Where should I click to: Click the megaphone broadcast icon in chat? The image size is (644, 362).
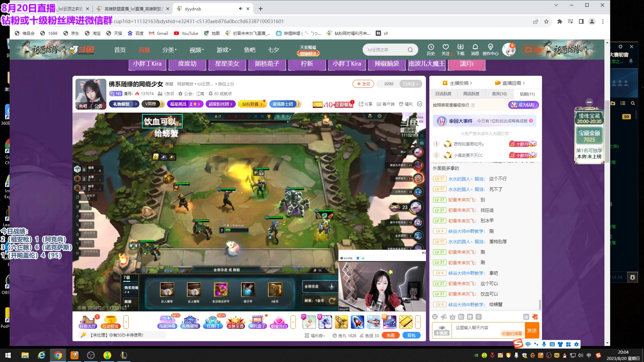444,317
